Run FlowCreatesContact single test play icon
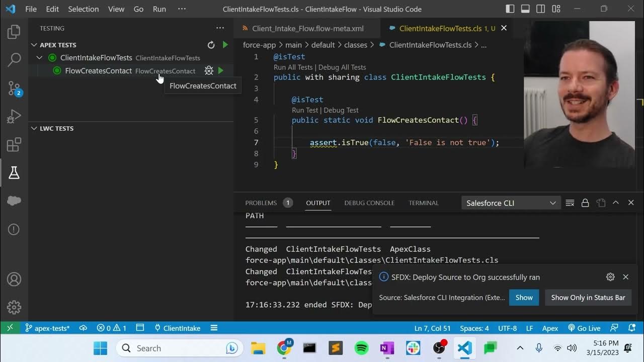 [x=221, y=71]
